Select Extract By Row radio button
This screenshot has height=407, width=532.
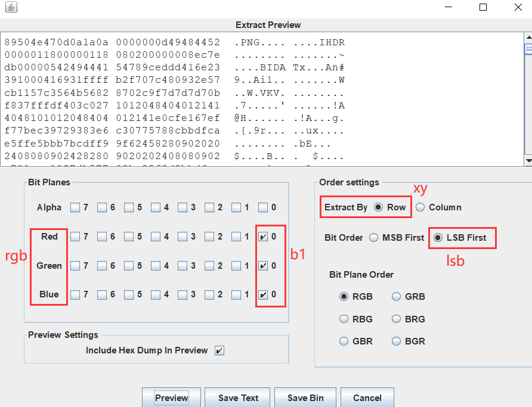(x=378, y=207)
